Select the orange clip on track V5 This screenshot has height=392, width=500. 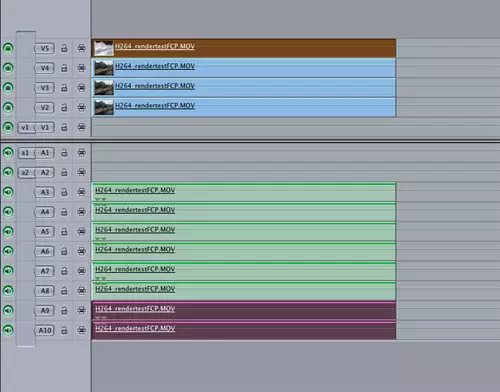[244, 48]
